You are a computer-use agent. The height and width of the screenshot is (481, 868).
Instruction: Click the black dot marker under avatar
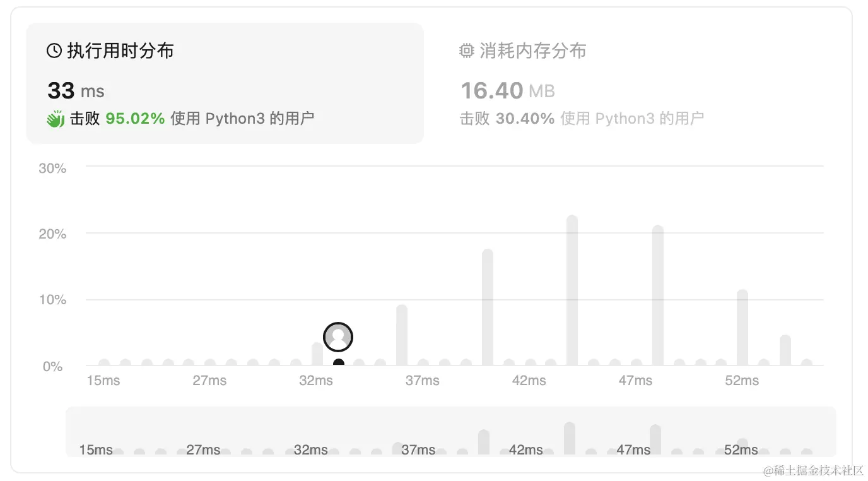coord(339,362)
